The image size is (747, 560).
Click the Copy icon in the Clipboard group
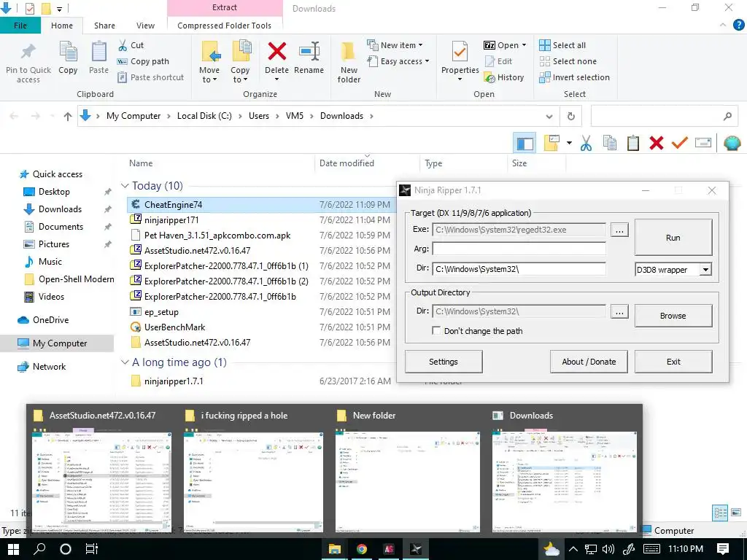coord(68,52)
